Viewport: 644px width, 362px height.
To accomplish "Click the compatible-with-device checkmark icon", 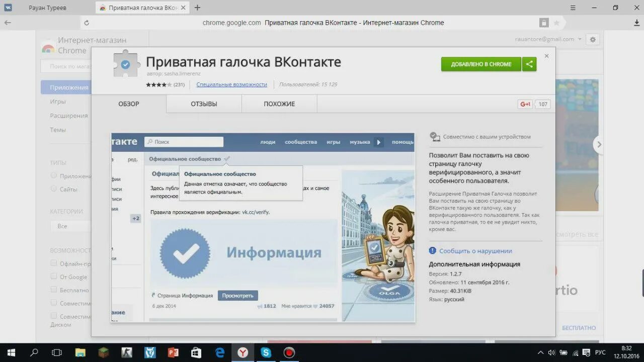I will (x=435, y=136).
